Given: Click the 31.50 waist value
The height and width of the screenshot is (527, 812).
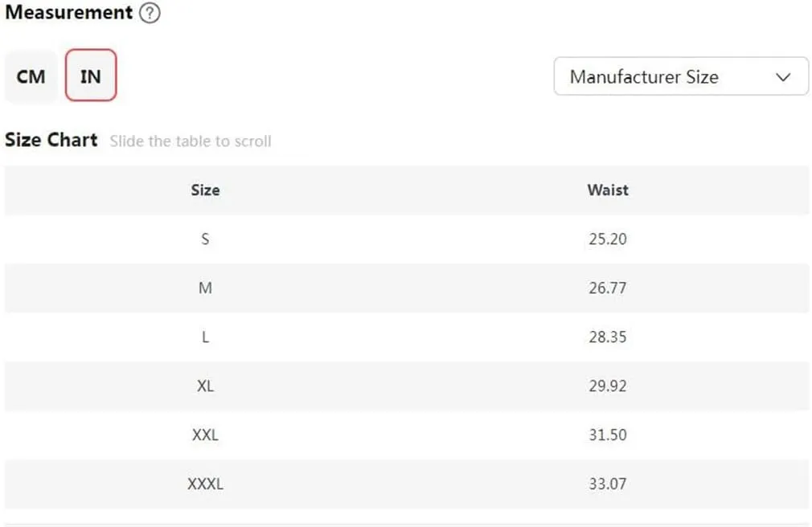Looking at the screenshot, I should click(x=608, y=435).
